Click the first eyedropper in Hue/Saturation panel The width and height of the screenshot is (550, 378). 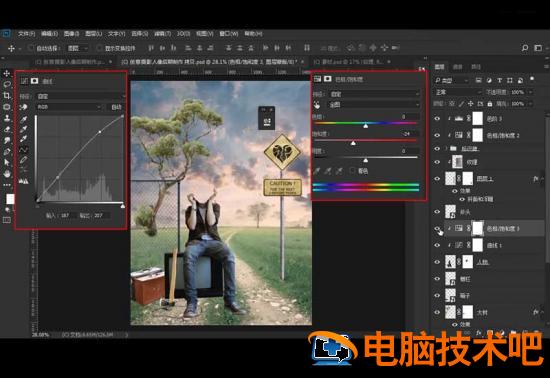pos(317,171)
